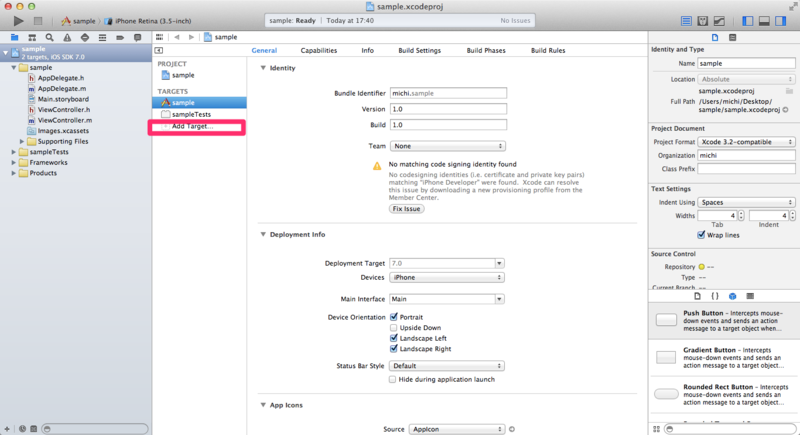Enable Upside Down orientation
The image size is (800, 435).
point(393,327)
